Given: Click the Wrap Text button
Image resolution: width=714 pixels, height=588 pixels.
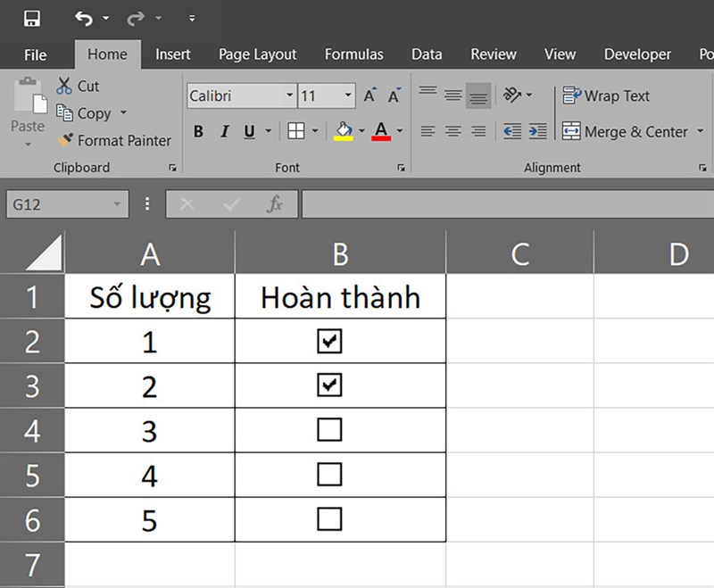Looking at the screenshot, I should 606,96.
